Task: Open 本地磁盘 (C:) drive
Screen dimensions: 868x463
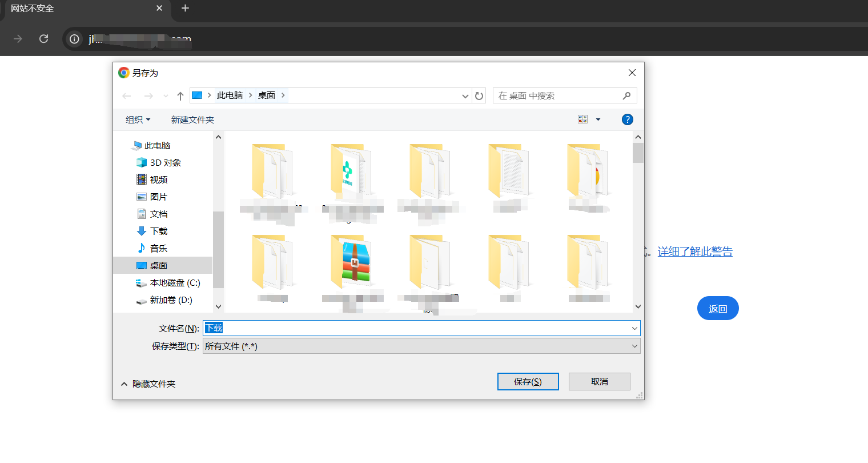Action: pyautogui.click(x=168, y=283)
